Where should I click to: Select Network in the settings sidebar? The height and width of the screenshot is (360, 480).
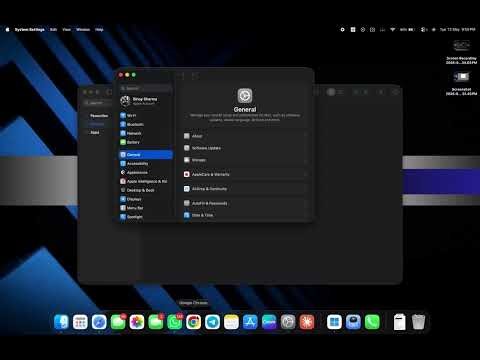click(146, 133)
